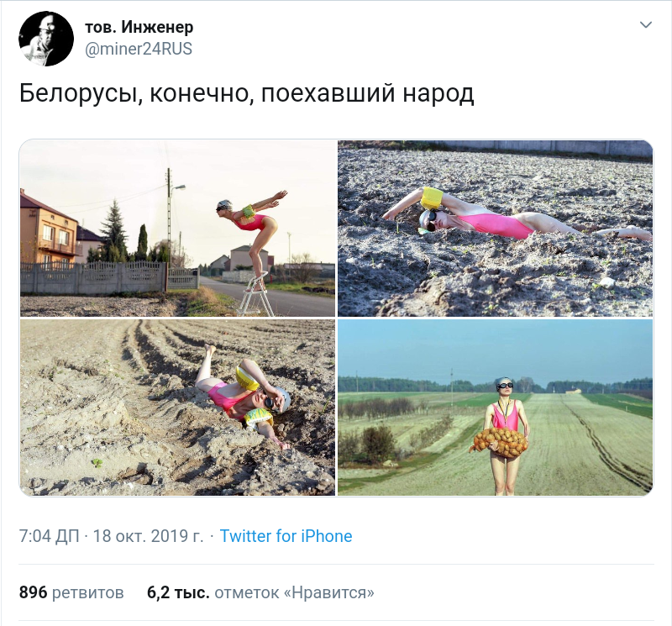Open the photo of swimmer crawling in soil

pyautogui.click(x=495, y=228)
